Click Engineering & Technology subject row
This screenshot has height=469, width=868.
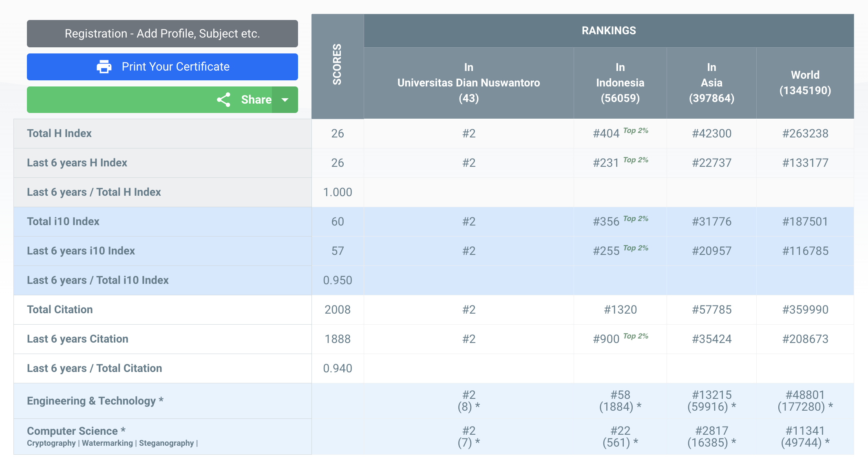tap(95, 401)
